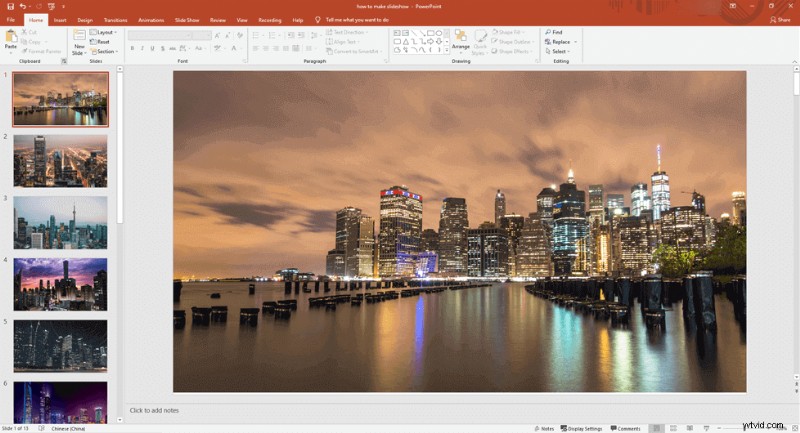Screen dimensions: 800x433
Task: Click the Share button
Action: click(780, 20)
